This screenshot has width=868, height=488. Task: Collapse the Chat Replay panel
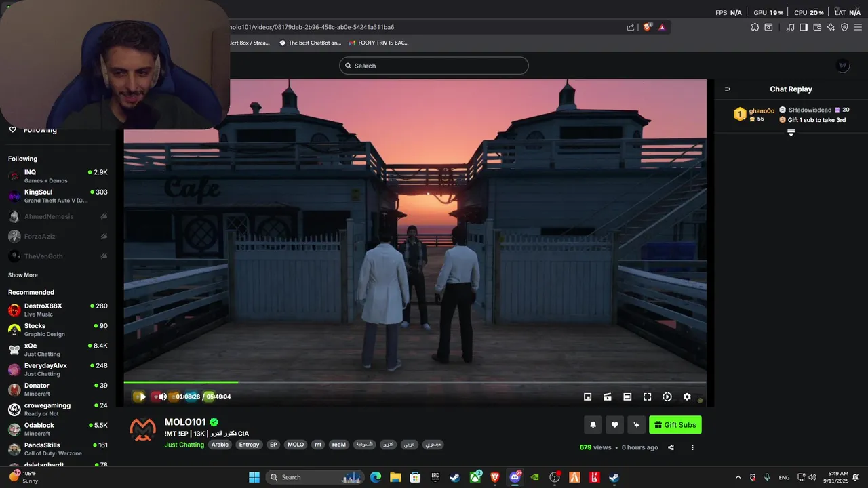728,89
